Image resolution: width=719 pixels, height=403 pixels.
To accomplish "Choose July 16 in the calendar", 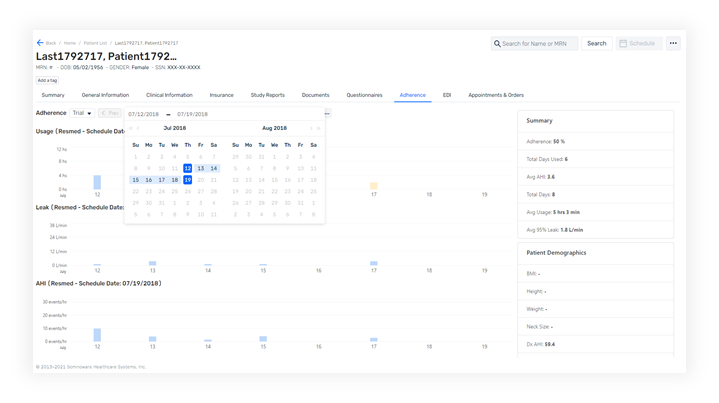I will coord(149,180).
